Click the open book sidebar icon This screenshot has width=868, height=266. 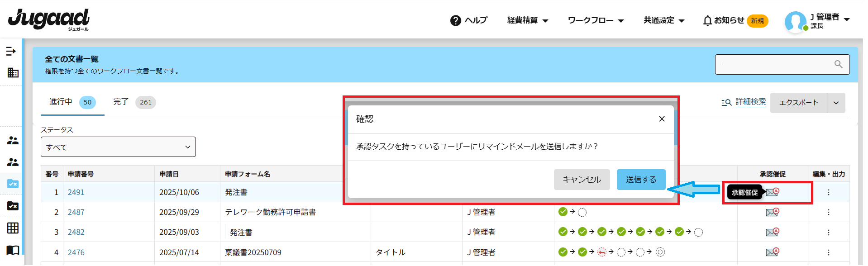[13, 250]
